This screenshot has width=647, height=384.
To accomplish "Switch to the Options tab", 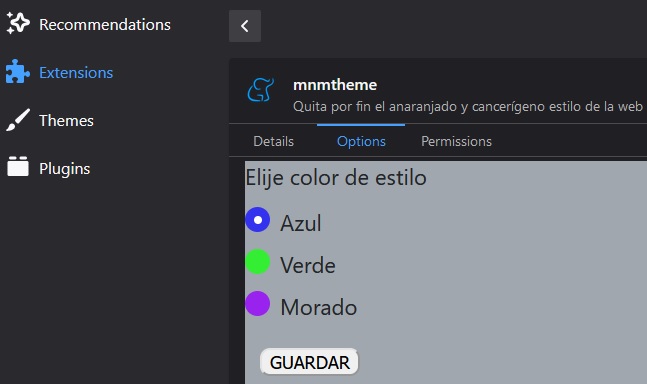I will click(x=361, y=141).
